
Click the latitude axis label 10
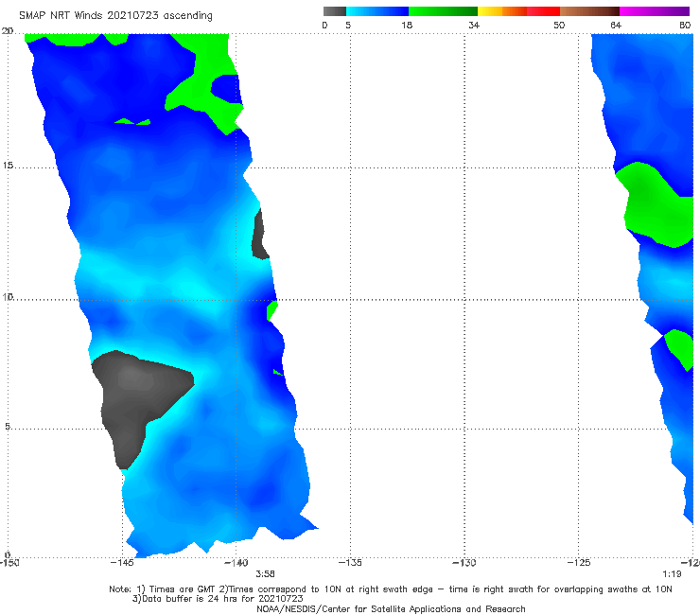tap(8, 296)
